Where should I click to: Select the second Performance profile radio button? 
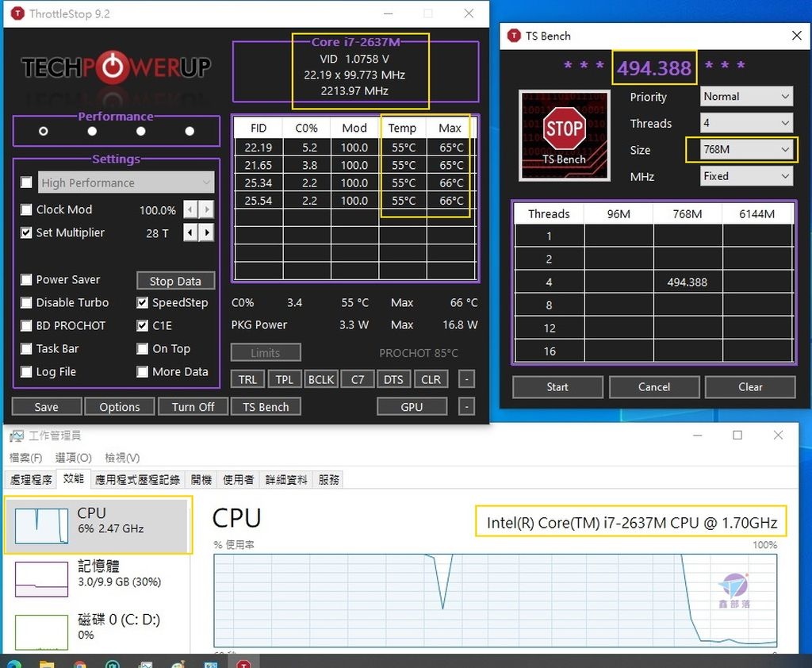[x=91, y=130]
